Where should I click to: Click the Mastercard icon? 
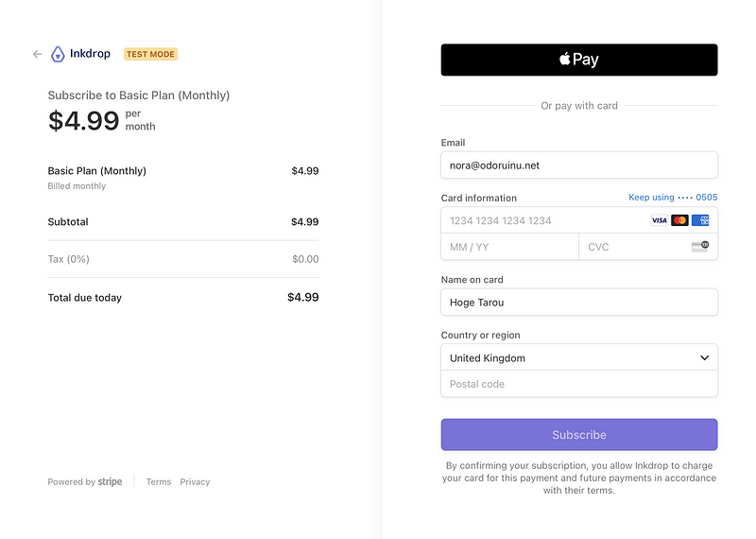(679, 220)
